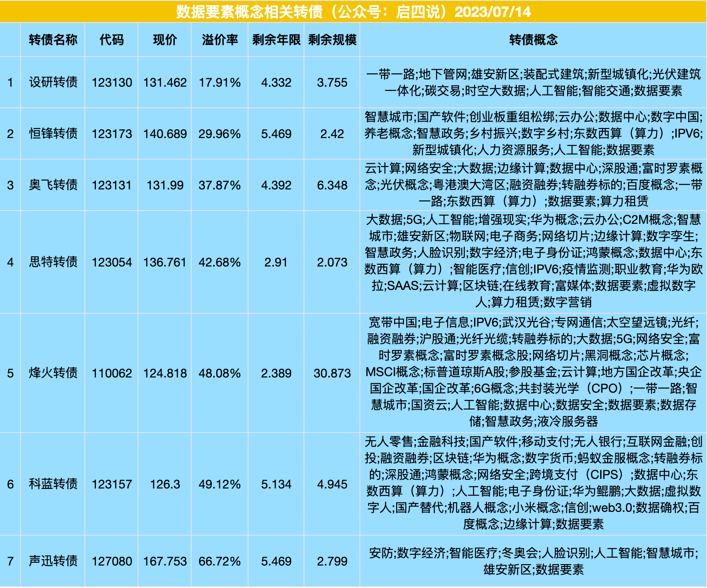Select the 转债概念 column header

pyautogui.click(x=533, y=40)
